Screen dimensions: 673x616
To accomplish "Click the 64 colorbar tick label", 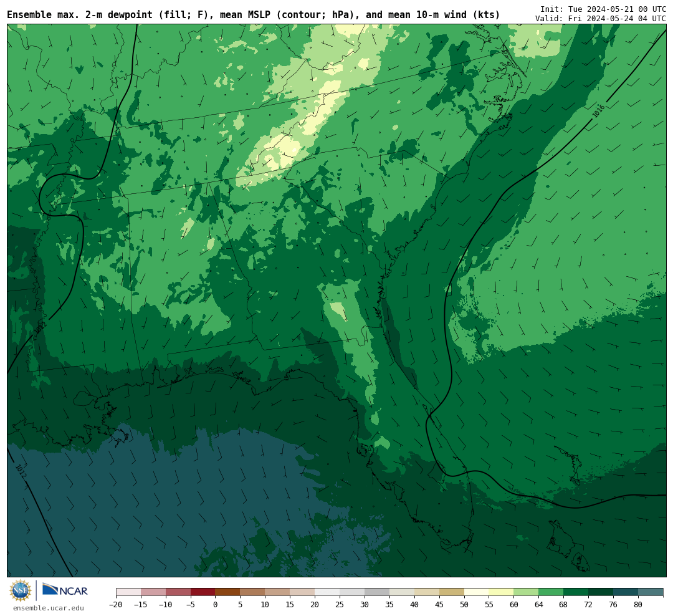I will (x=539, y=605).
